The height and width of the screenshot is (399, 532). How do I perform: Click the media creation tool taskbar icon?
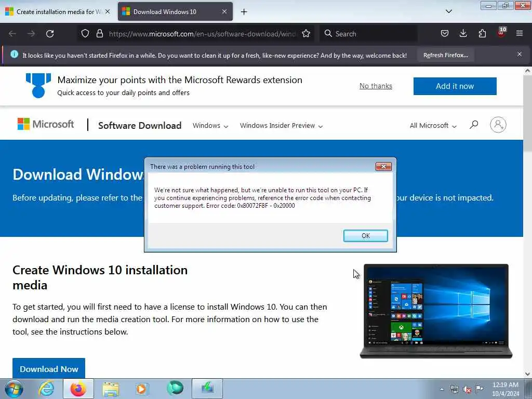pyautogui.click(x=208, y=389)
